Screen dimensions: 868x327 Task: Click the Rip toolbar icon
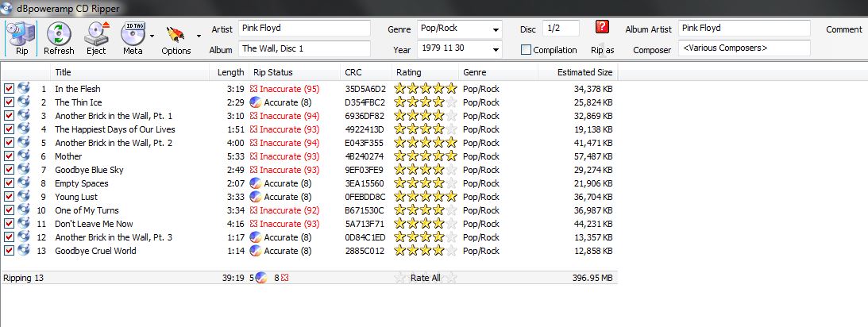point(21,37)
